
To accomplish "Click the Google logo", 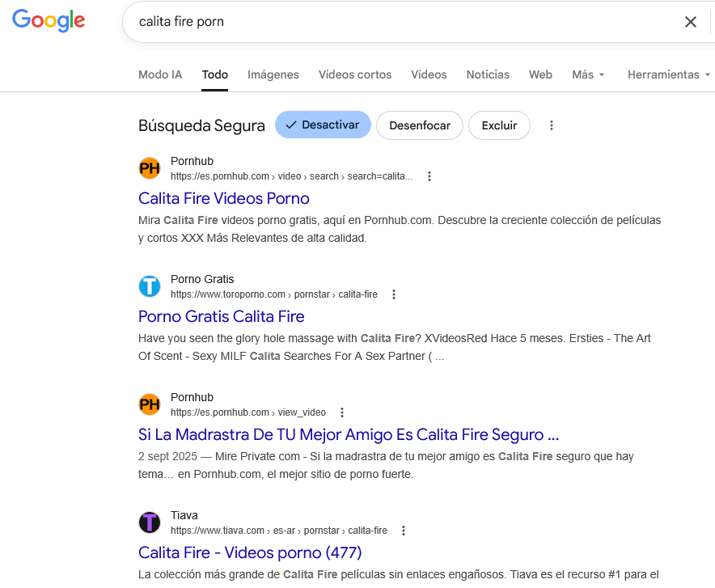I will click(x=48, y=20).
